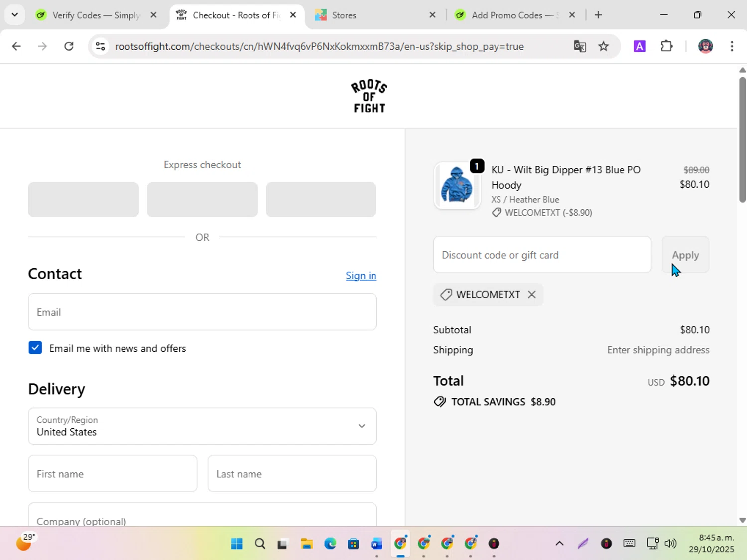Go back to the previous page

coord(16,46)
